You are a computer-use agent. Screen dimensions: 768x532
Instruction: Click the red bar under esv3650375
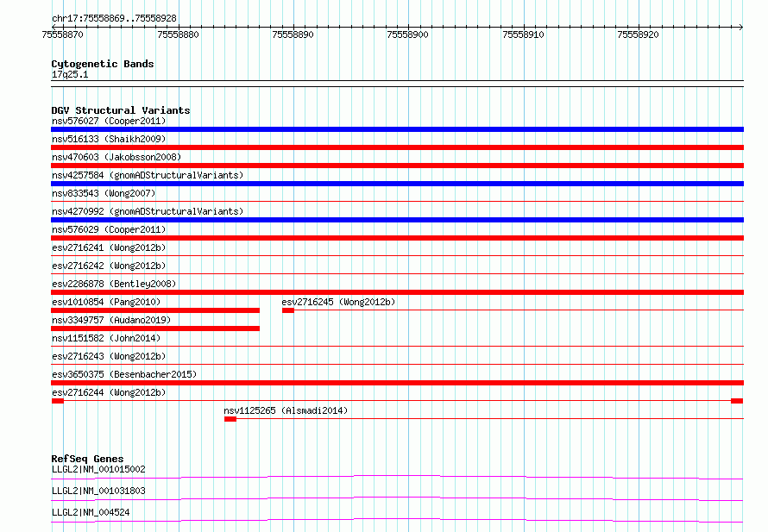click(397, 383)
